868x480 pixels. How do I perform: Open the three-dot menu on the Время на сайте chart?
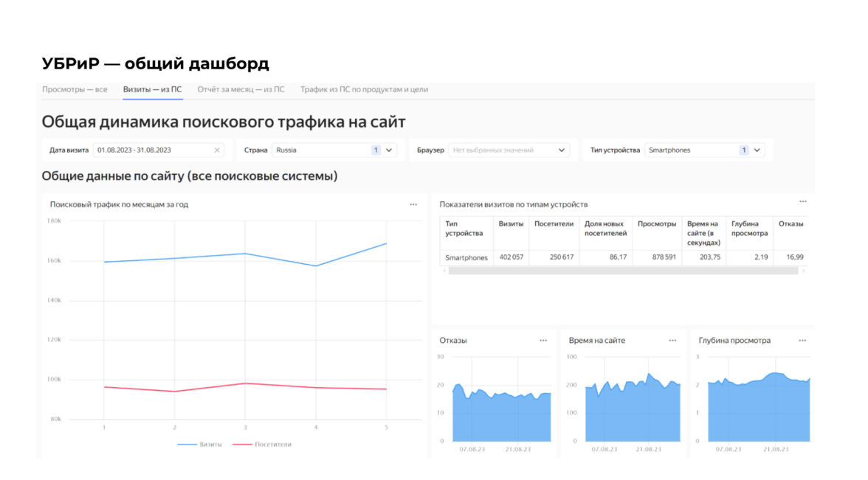pos(672,341)
